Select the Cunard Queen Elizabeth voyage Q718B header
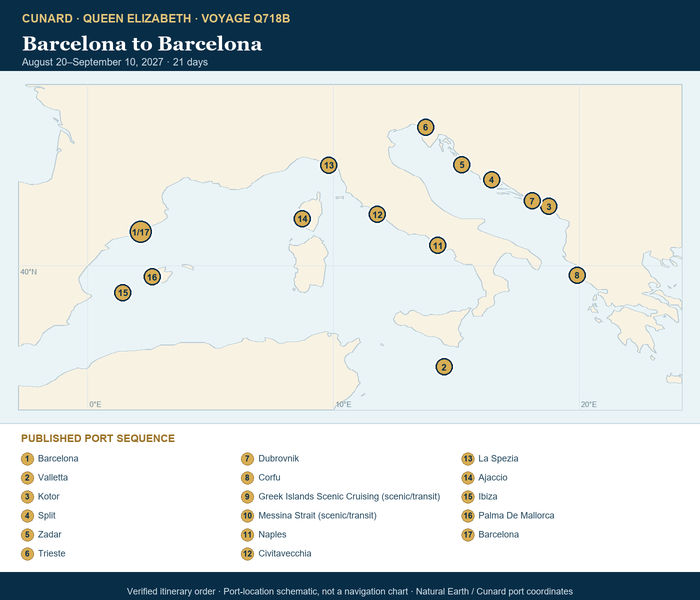Screen dimensions: 700x600 click(x=156, y=18)
